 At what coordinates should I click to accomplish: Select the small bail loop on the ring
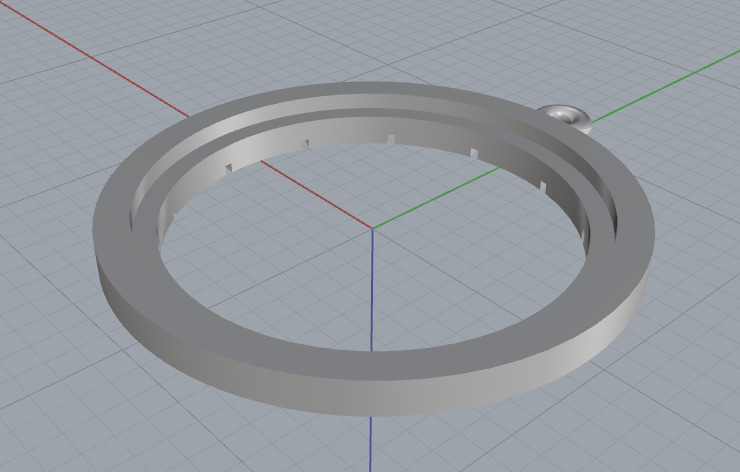pyautogui.click(x=566, y=117)
